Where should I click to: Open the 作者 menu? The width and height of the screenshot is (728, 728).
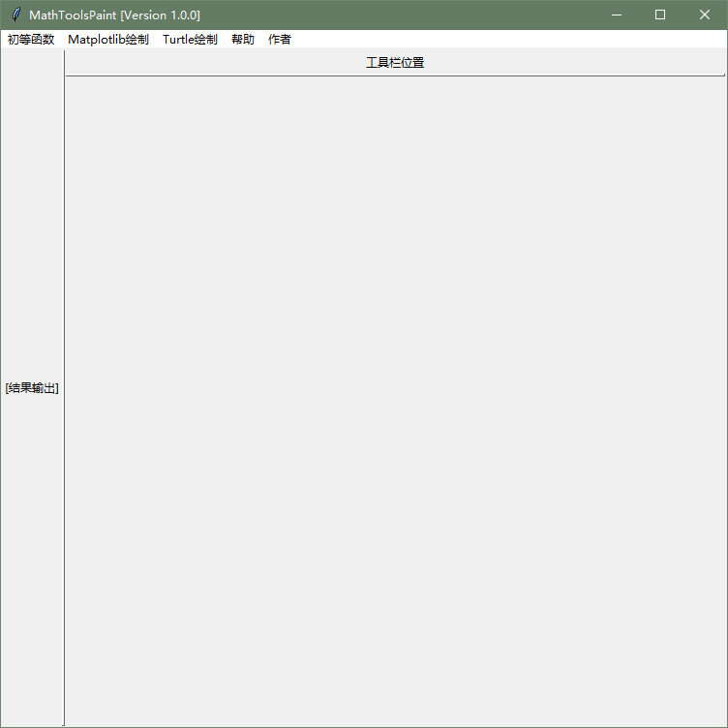click(279, 40)
